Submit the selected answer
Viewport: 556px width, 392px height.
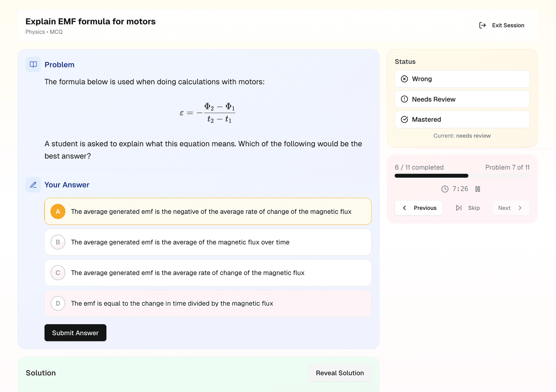point(75,333)
